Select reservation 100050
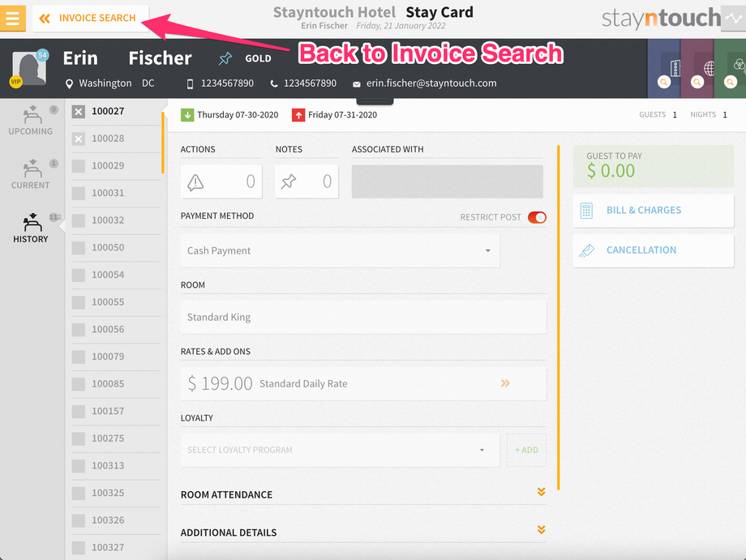This screenshot has height=560, width=746. [x=116, y=248]
